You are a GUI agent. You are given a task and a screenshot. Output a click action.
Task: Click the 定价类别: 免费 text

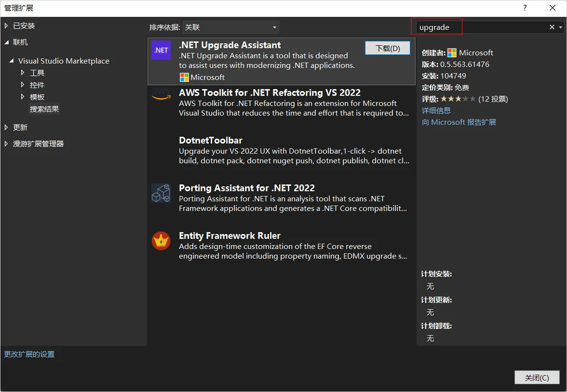(x=445, y=88)
